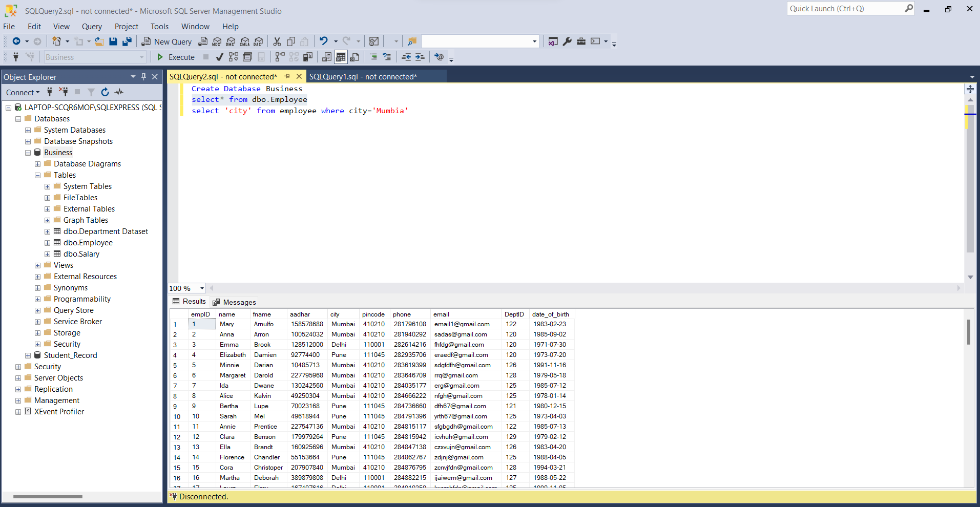Click the Save icon on the toolbar
The height and width of the screenshot is (507, 980).
[113, 41]
